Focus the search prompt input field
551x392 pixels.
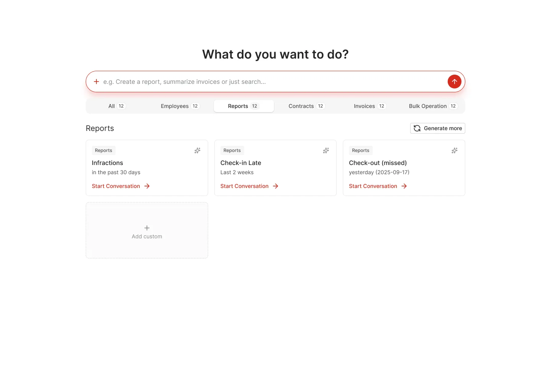pos(273,82)
